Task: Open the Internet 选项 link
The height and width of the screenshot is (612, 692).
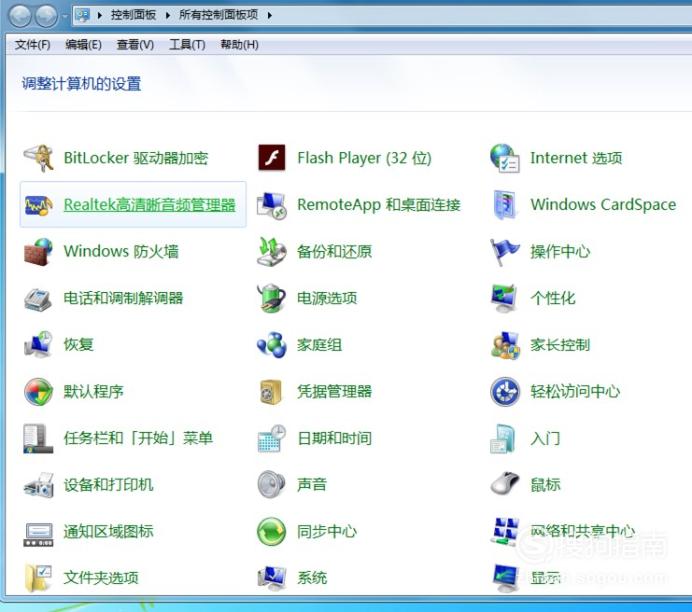Action: click(x=576, y=158)
